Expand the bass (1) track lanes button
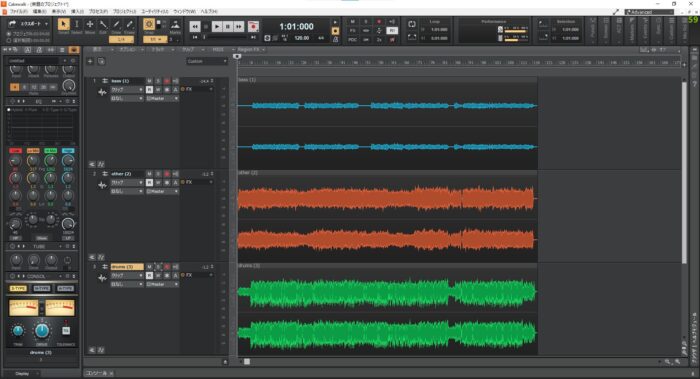 (92, 164)
